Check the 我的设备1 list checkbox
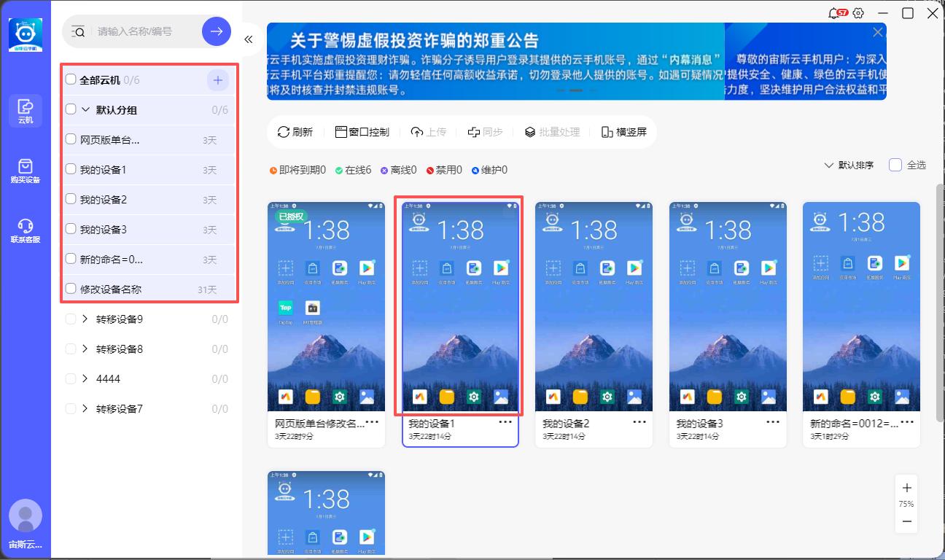The height and width of the screenshot is (560, 945). pyautogui.click(x=71, y=169)
